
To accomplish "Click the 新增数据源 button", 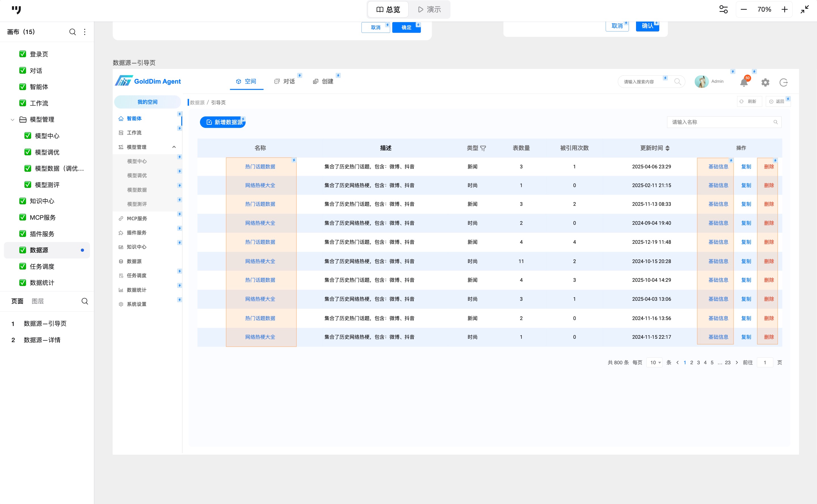I will (x=223, y=122).
